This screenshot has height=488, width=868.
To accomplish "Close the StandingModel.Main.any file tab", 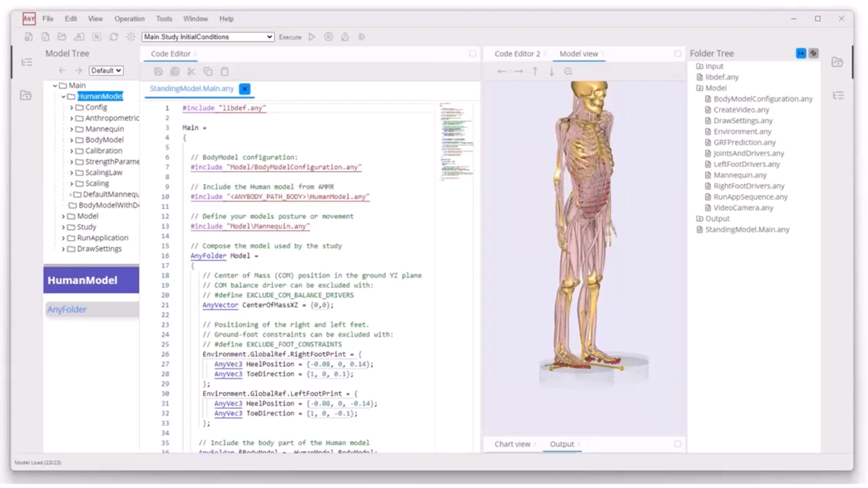I will (245, 89).
